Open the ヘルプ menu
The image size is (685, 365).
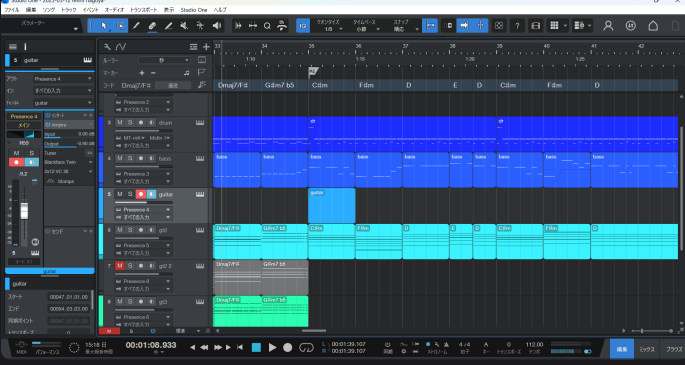pos(220,10)
